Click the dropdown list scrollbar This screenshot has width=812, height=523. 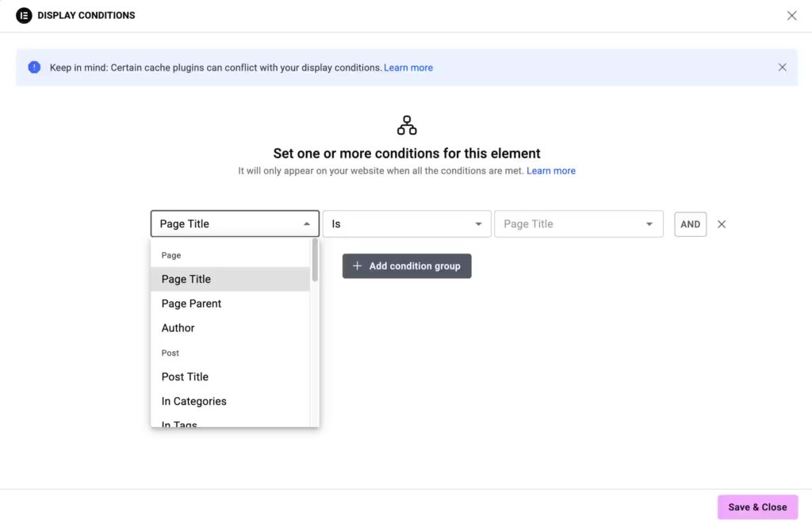(x=315, y=260)
